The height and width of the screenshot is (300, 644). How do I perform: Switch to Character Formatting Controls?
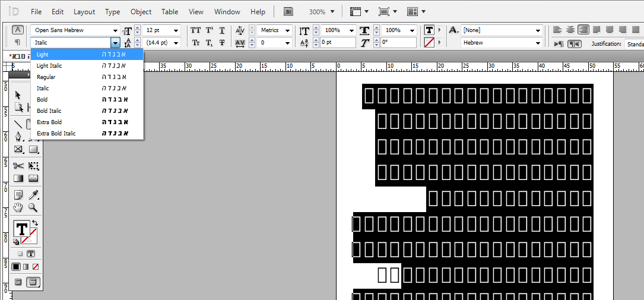tap(18, 30)
